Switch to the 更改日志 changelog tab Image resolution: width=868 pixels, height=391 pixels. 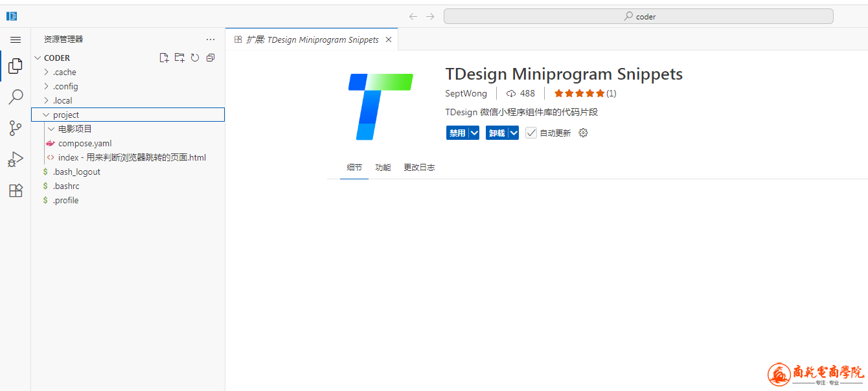click(419, 167)
